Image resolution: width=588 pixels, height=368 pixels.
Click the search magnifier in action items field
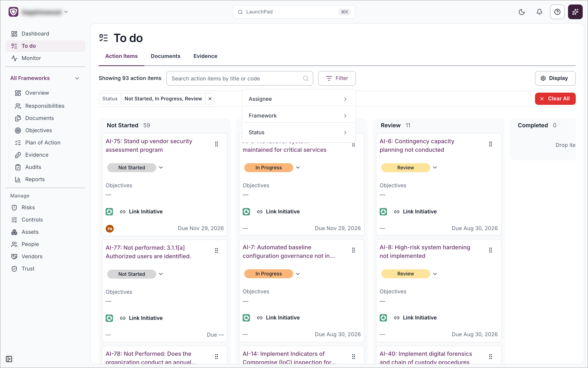[x=306, y=78]
